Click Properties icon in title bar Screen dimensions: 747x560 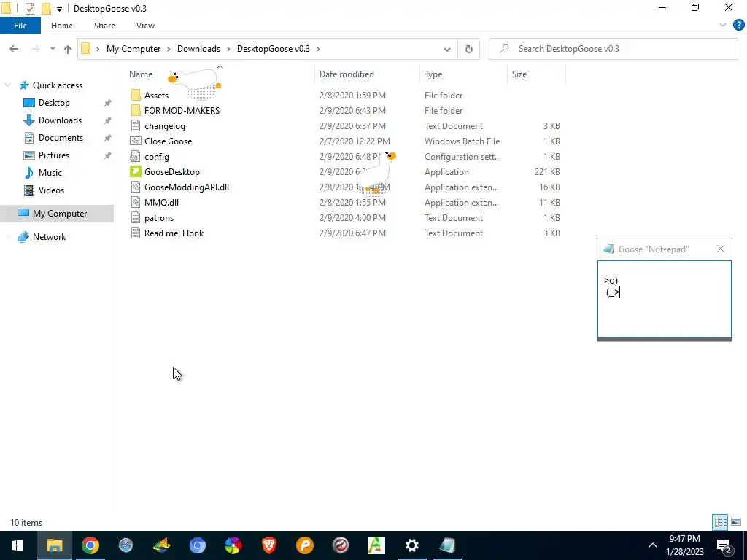tap(29, 9)
